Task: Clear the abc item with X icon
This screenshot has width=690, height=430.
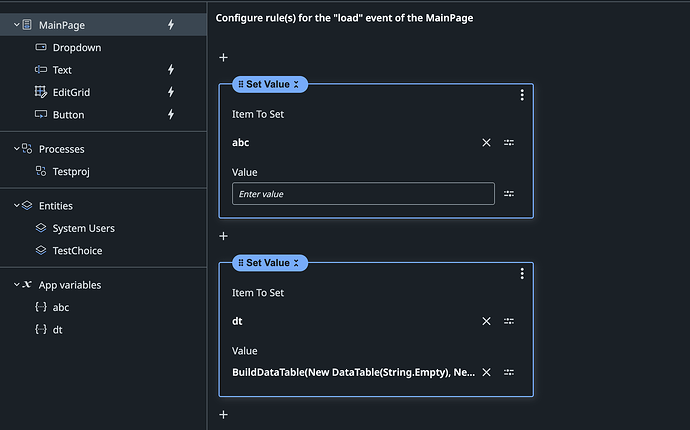Action: pyautogui.click(x=487, y=143)
